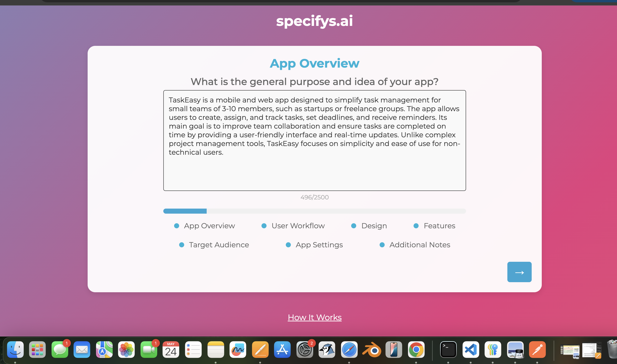Open the Additional Notes step
Viewport: 617px width, 364px height.
(x=420, y=245)
